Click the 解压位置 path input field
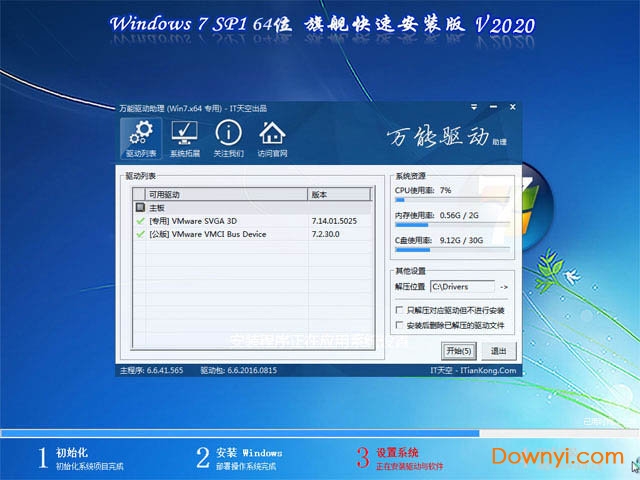Viewport: 640px width, 480px height. point(462,287)
